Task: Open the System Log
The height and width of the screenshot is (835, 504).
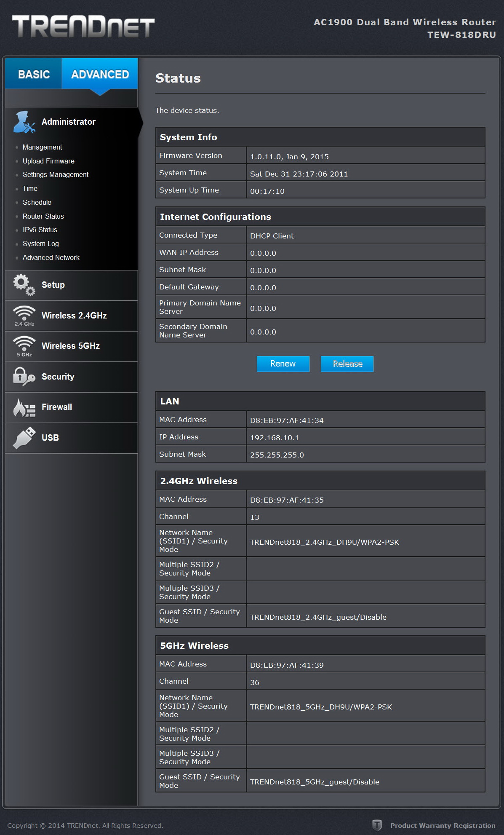Action: point(41,244)
